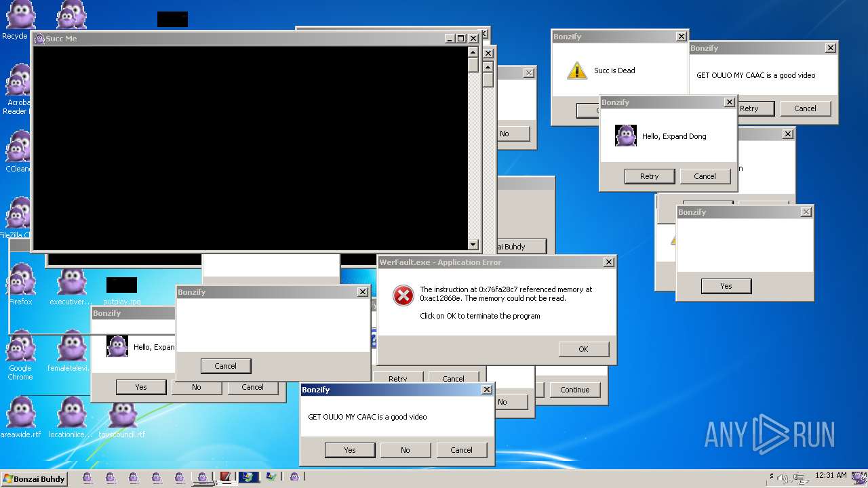Maximize the Succ Me window

461,39
